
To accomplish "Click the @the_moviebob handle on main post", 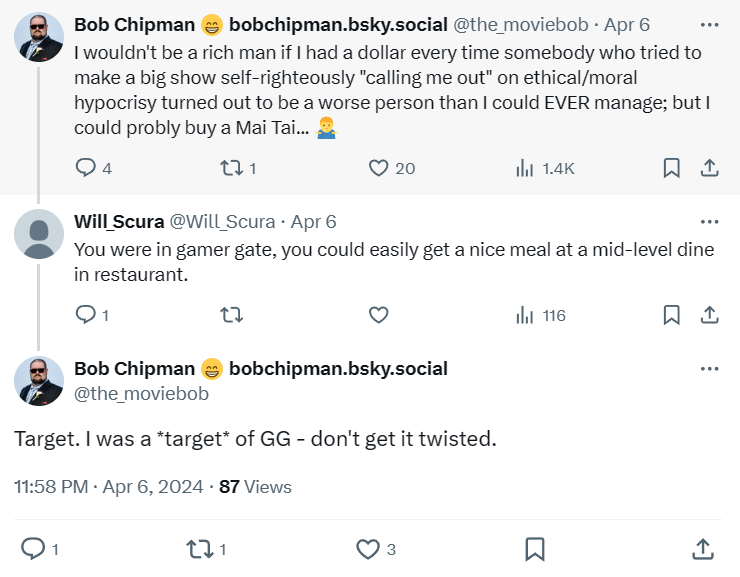I will click(141, 394).
